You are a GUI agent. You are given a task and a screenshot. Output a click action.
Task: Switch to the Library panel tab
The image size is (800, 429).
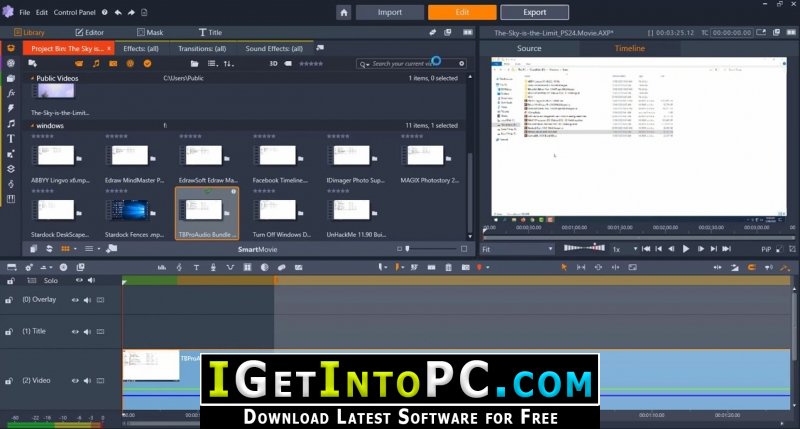30,32
